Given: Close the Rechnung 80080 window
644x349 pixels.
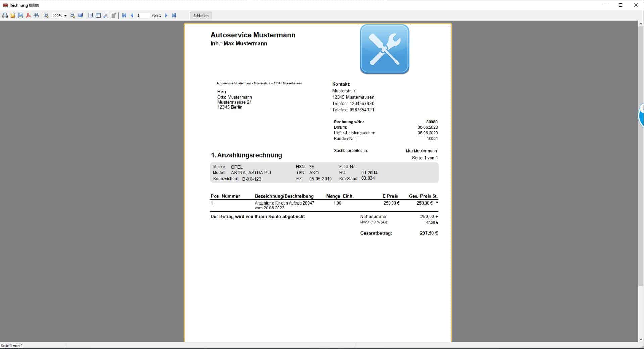Looking at the screenshot, I should 636,5.
